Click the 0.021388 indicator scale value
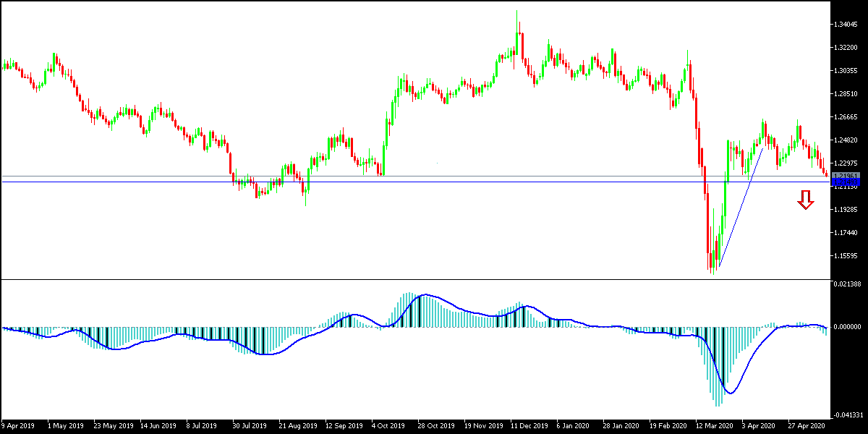868x434 pixels. coord(846,284)
